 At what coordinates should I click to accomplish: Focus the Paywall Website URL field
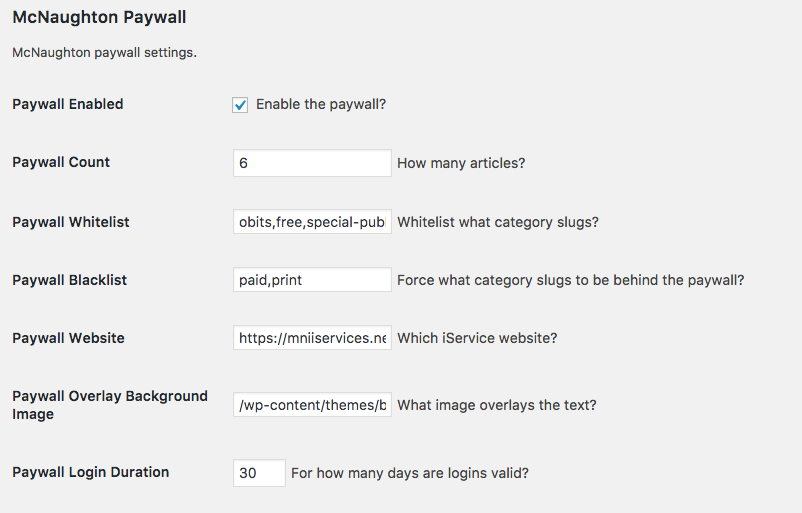click(x=311, y=338)
